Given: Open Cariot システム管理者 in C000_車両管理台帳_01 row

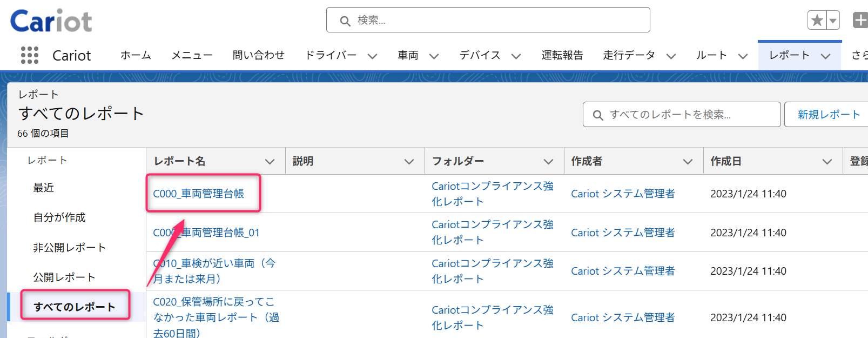Looking at the screenshot, I should pos(623,233).
